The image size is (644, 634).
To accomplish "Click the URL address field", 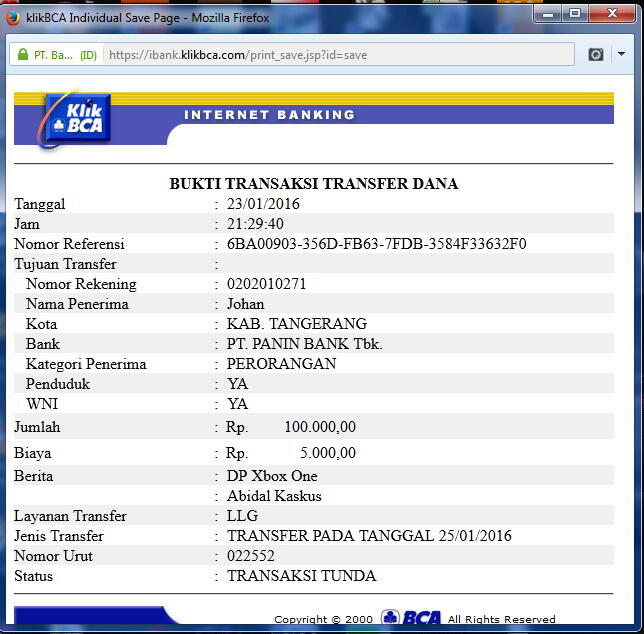I will tap(338, 55).
